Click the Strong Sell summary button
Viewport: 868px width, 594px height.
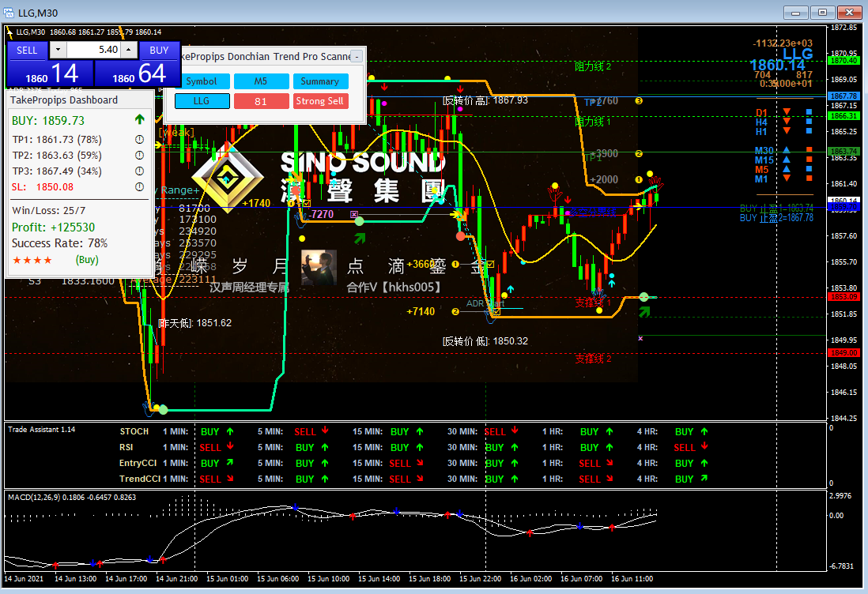coord(320,101)
